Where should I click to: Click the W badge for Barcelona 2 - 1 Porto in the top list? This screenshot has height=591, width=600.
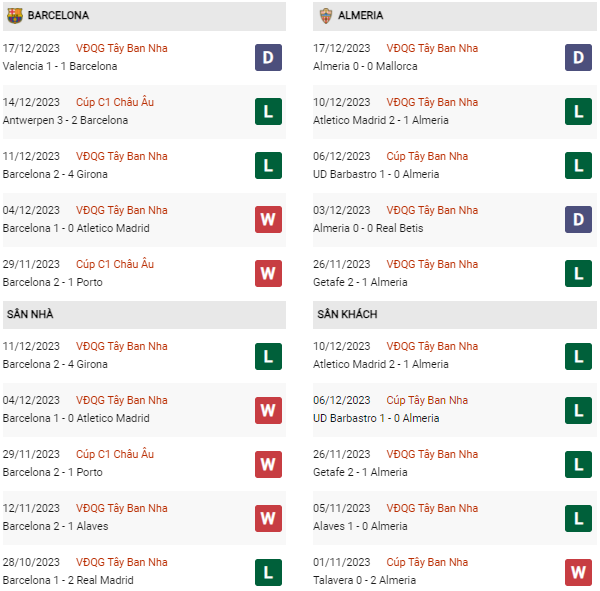(x=268, y=273)
